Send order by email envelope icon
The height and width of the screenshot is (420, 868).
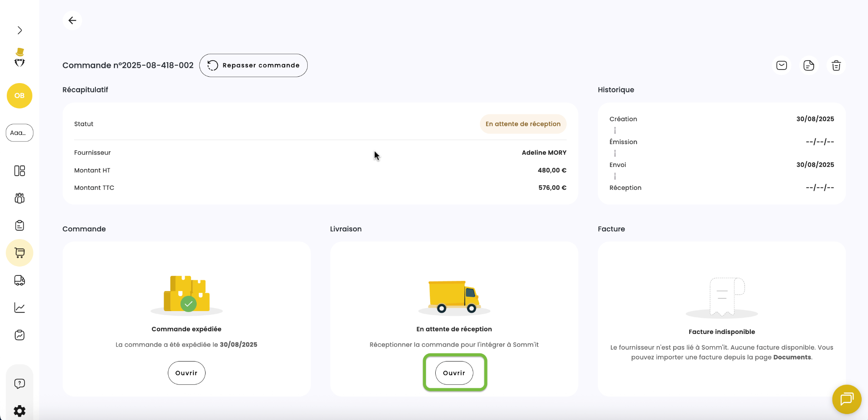coord(782,65)
